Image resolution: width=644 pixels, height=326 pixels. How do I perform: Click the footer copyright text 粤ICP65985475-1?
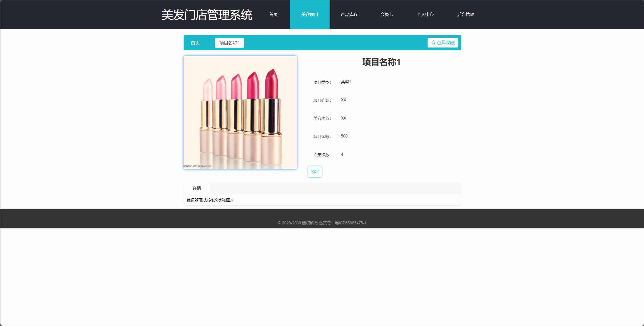(x=351, y=223)
